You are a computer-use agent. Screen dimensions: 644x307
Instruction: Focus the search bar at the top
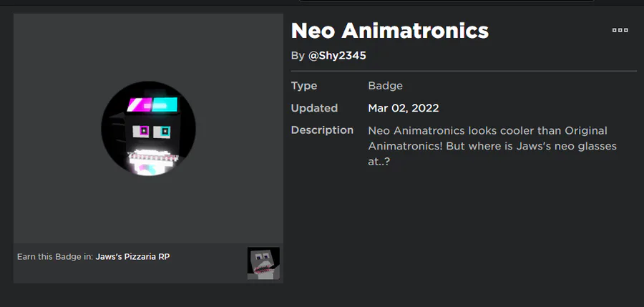(444, 1)
